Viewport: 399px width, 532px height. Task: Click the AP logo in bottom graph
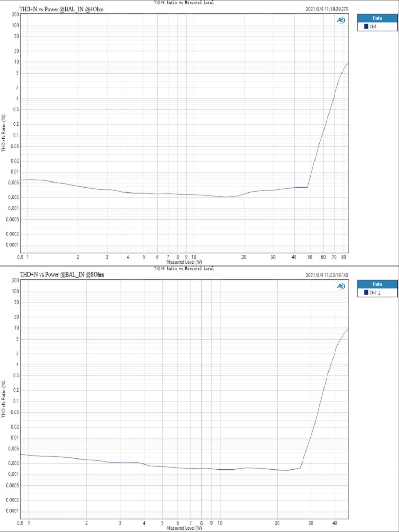[x=341, y=286]
